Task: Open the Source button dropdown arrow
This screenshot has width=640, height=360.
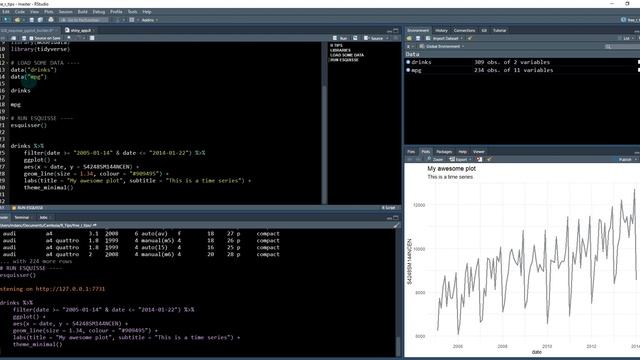Action: [387, 38]
